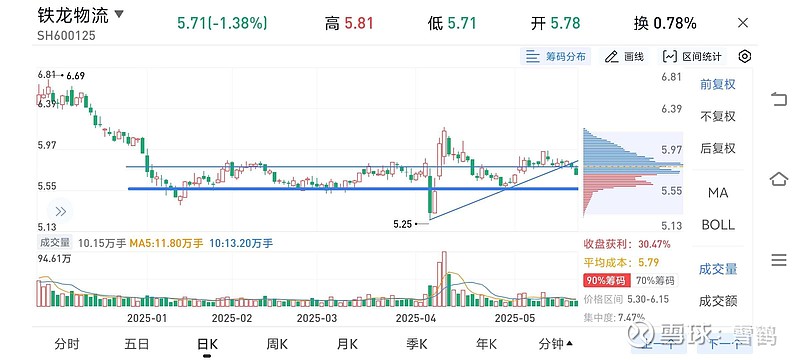This screenshot has width=800, height=360.
Task: Select 不复权 no adjustment option
Action: (718, 116)
